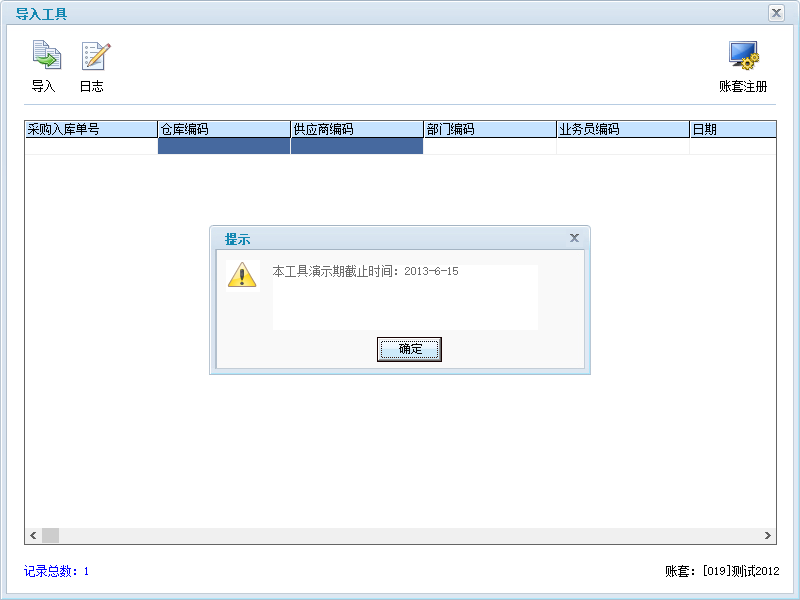800x600 pixels.
Task: Click the warning triangle icon
Action: (242, 275)
